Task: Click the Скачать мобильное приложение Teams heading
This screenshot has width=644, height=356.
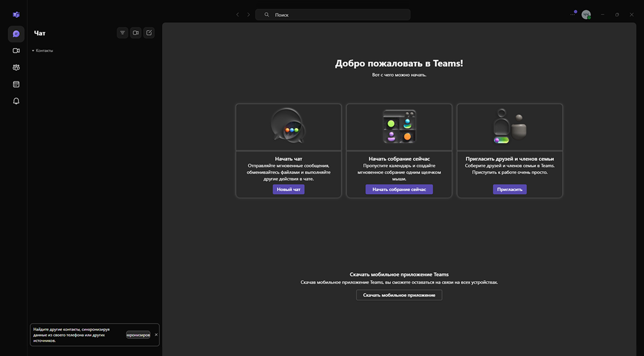Action: point(399,274)
